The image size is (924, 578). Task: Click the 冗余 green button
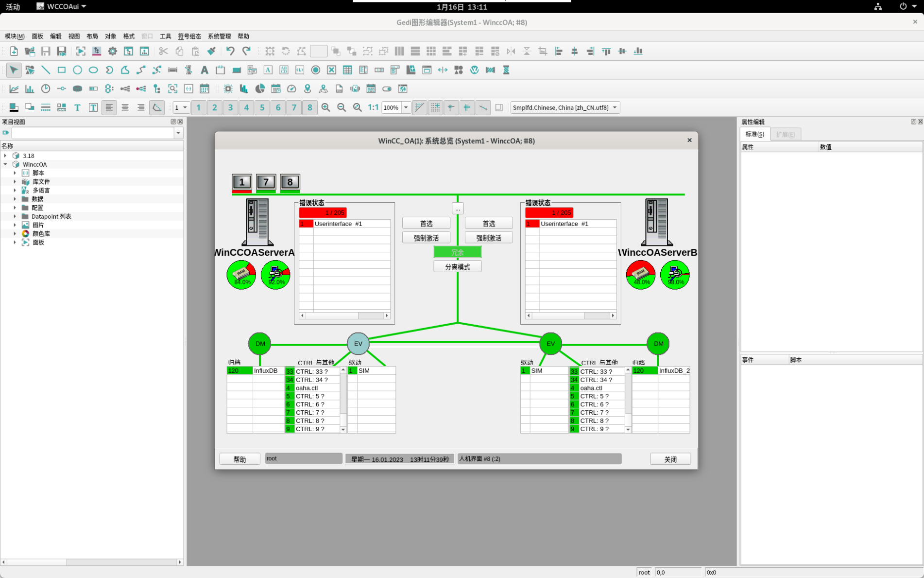(x=457, y=252)
